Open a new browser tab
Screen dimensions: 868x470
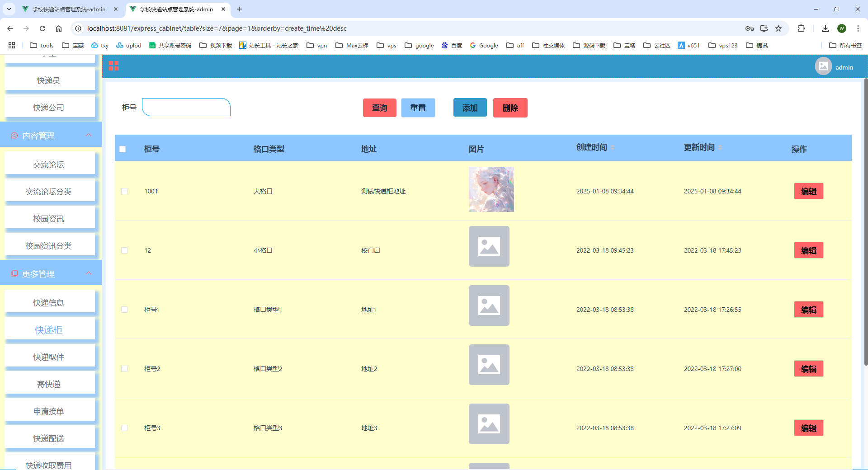(240, 9)
